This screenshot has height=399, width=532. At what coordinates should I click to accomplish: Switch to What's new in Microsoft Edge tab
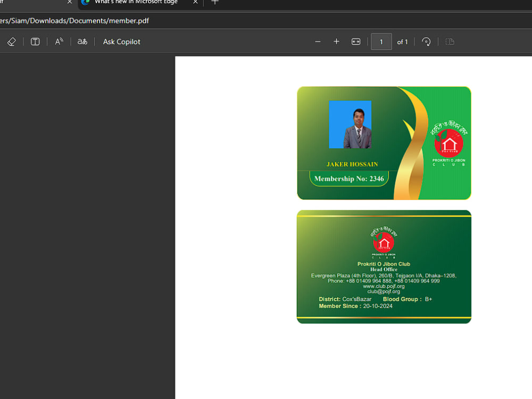pyautogui.click(x=136, y=2)
